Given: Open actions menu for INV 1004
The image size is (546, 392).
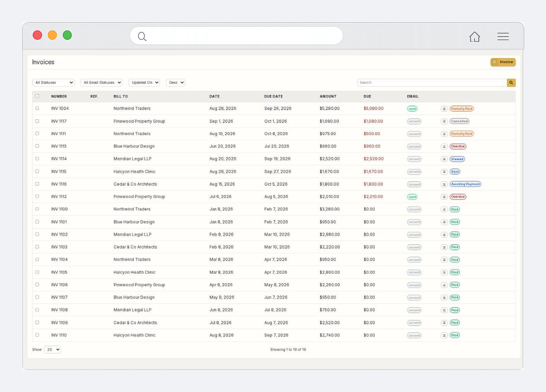Looking at the screenshot, I should pos(444,109).
